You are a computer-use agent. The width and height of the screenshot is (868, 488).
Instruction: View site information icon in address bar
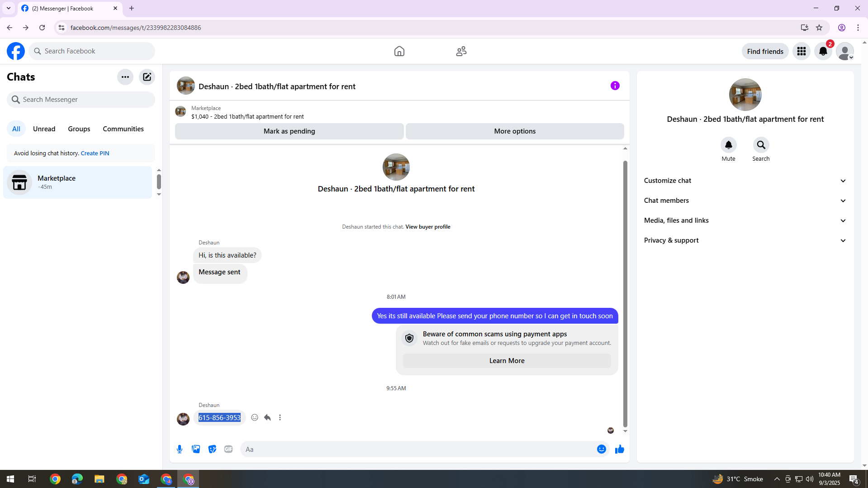tap(62, 28)
